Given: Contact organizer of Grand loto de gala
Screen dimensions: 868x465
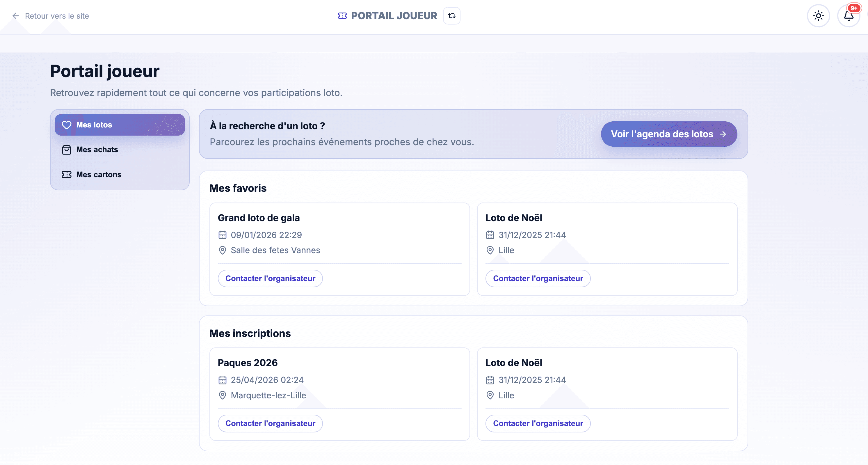Looking at the screenshot, I should click(x=270, y=278).
